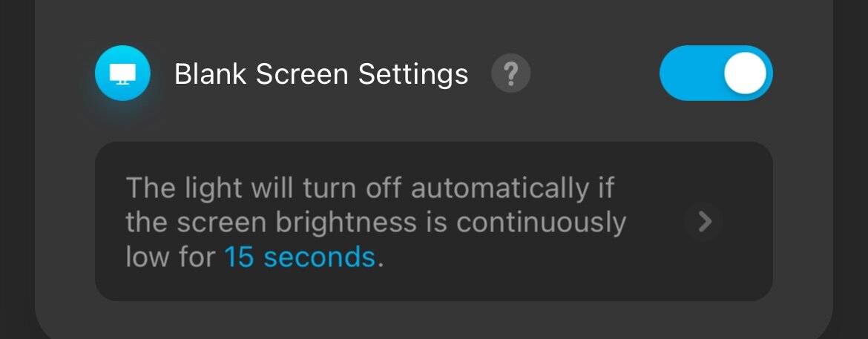Click the right-arrow icon in the description box
The image size is (868, 339).
tap(704, 221)
